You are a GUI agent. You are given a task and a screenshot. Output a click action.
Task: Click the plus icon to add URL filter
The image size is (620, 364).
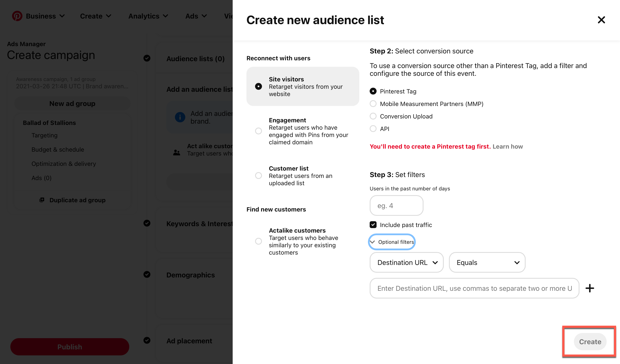589,288
